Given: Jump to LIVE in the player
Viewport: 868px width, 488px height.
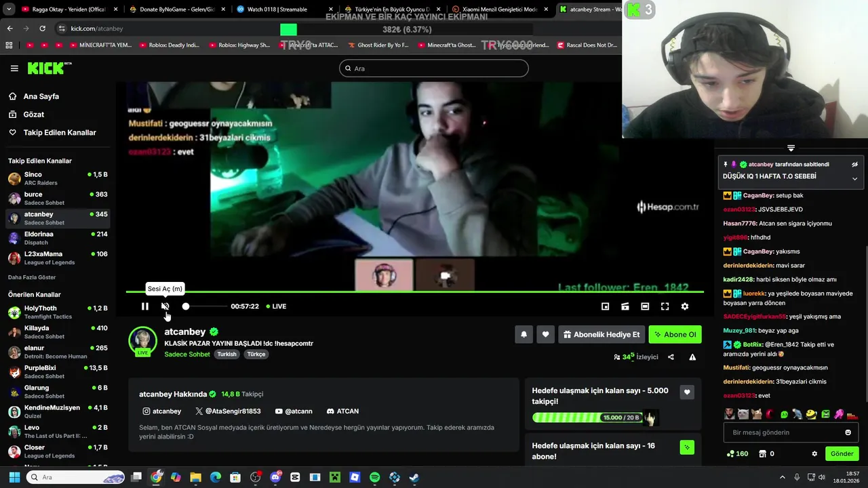Looking at the screenshot, I should (276, 306).
